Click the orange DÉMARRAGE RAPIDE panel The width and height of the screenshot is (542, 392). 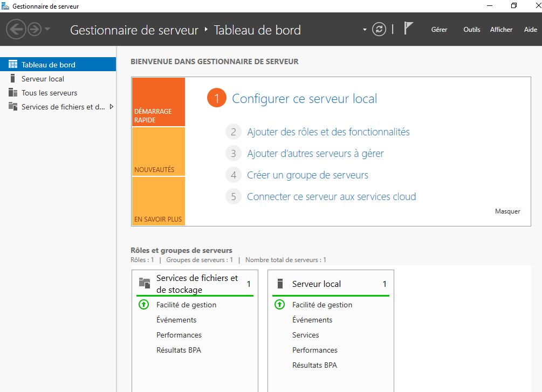click(158, 102)
